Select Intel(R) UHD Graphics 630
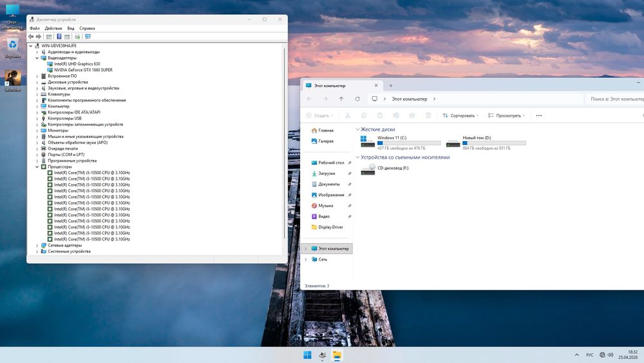Viewport: 644px width, 363px height. pos(77,64)
